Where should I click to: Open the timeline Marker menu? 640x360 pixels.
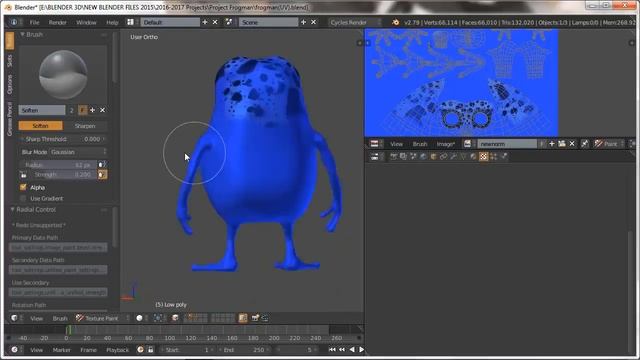(x=61, y=350)
